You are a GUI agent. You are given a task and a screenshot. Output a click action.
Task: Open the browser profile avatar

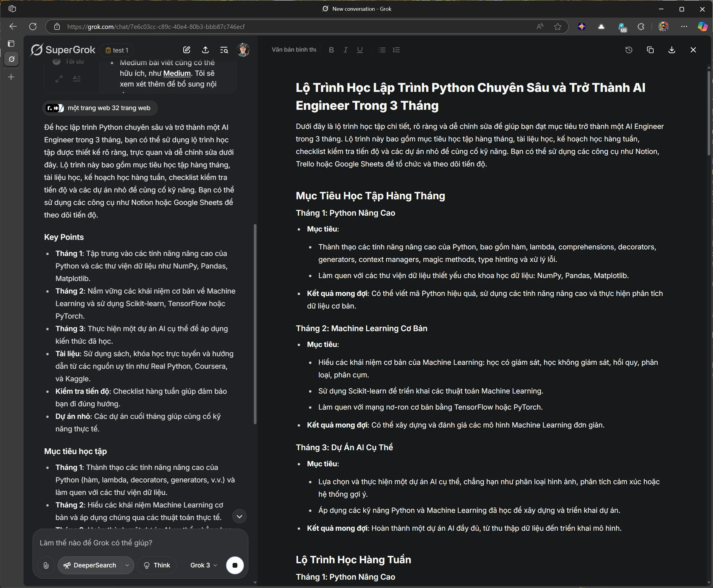pyautogui.click(x=663, y=27)
